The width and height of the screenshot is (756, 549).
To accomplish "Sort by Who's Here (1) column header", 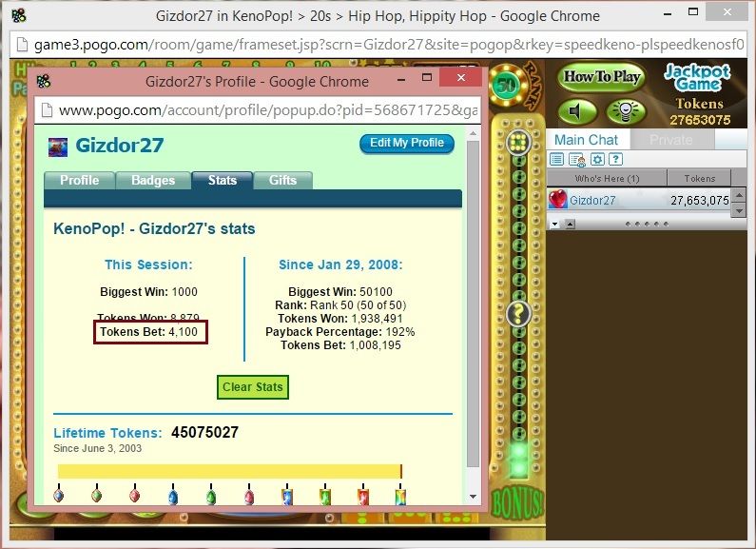I will click(607, 179).
